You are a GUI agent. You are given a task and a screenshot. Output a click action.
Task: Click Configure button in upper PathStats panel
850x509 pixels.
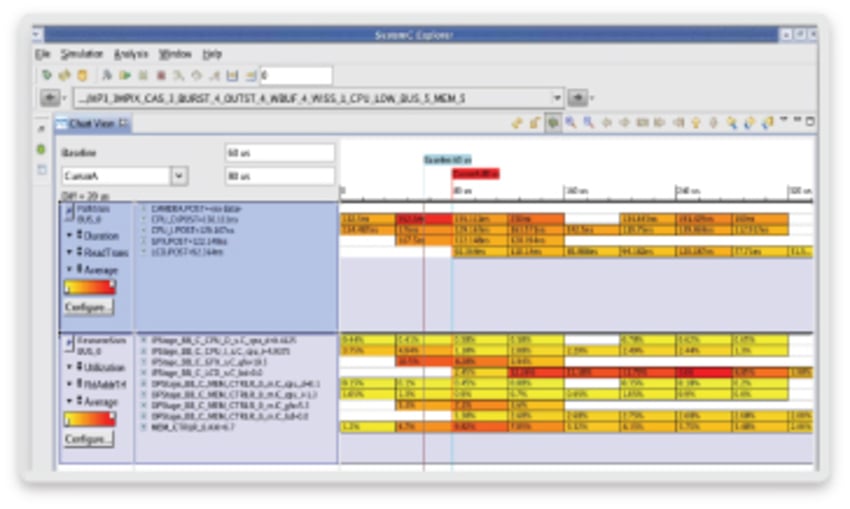89,307
